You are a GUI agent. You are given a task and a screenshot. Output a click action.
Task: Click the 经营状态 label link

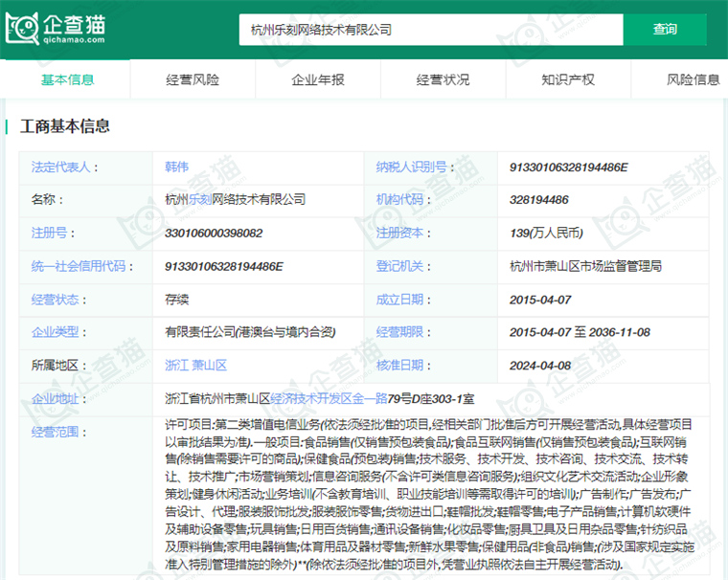click(x=56, y=300)
